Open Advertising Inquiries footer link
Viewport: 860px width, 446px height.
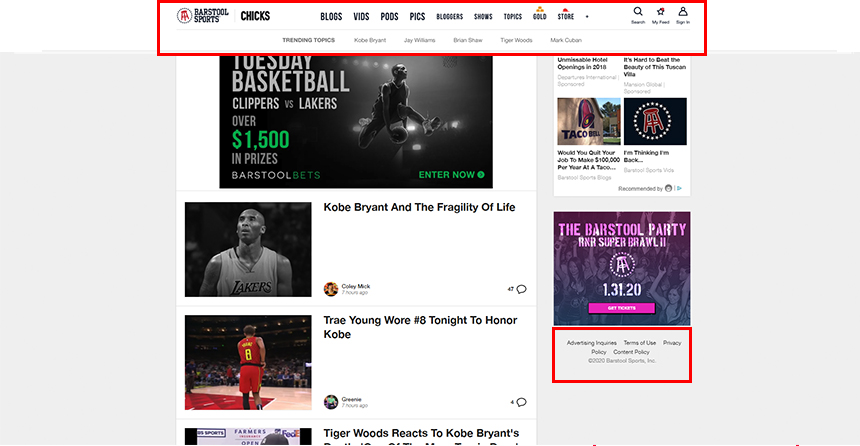coord(591,343)
